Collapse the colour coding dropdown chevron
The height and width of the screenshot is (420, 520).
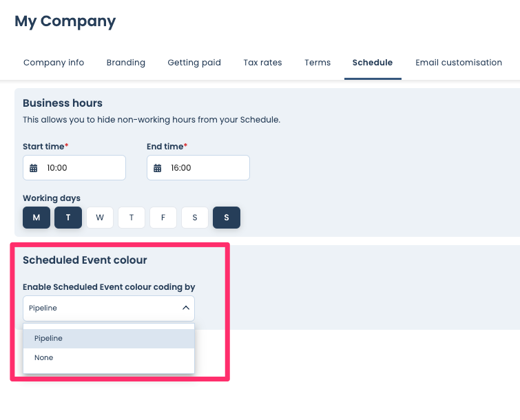coord(185,308)
